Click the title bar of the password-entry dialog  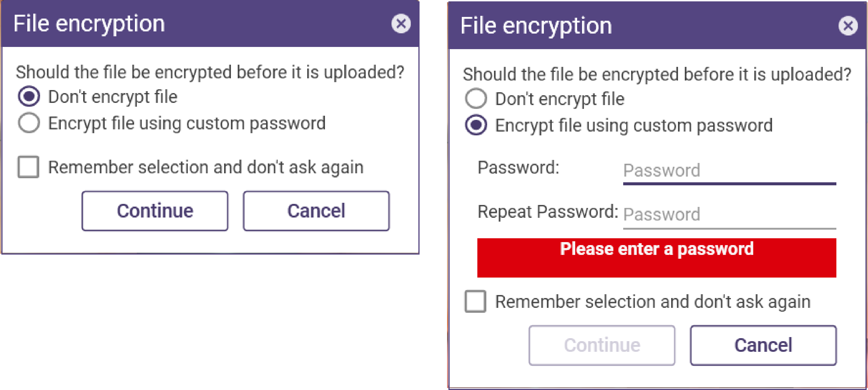[x=657, y=26]
